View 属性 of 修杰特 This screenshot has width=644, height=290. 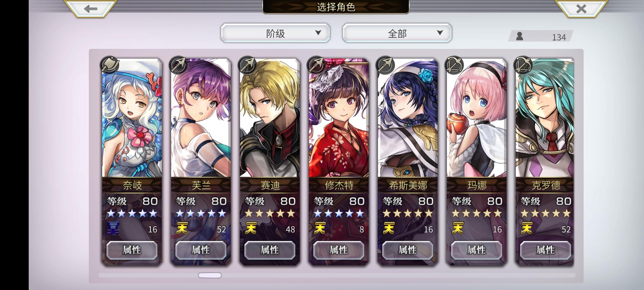pyautogui.click(x=339, y=250)
